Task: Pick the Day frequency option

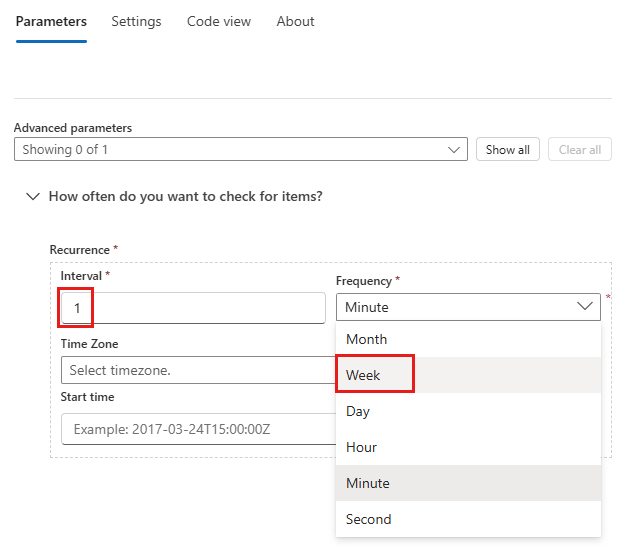Action: [358, 411]
